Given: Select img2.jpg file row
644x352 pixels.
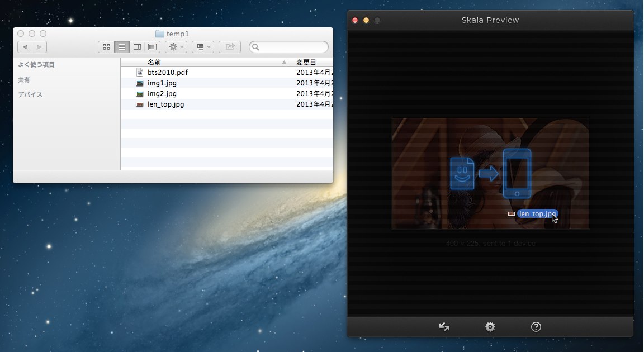Looking at the screenshot, I should click(227, 93).
